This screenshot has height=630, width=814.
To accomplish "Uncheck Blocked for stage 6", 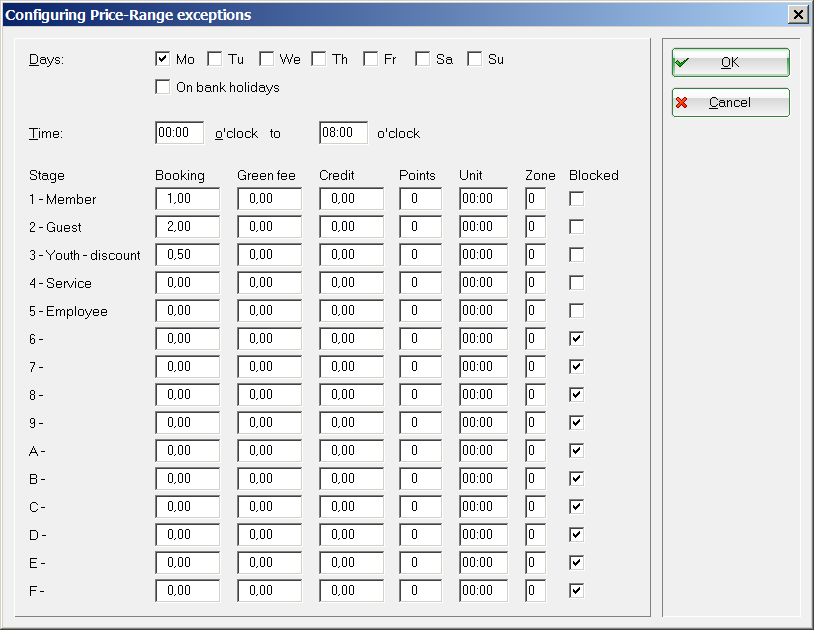I will tap(576, 339).
